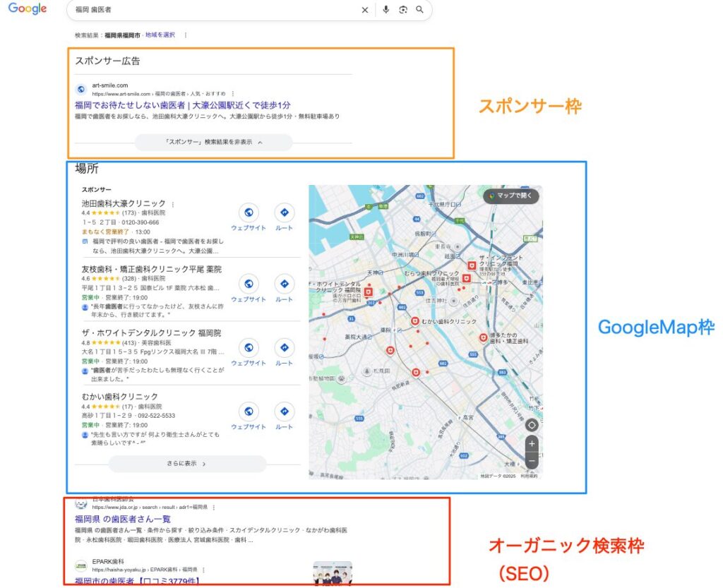Open more options beside 地域を選択
The width and height of the screenshot is (723, 588).
click(x=186, y=35)
